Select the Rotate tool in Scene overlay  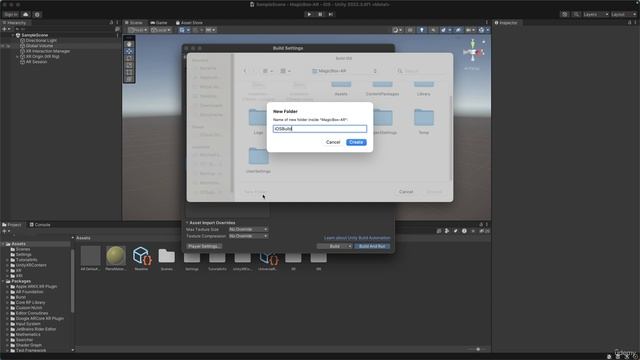tap(129, 58)
